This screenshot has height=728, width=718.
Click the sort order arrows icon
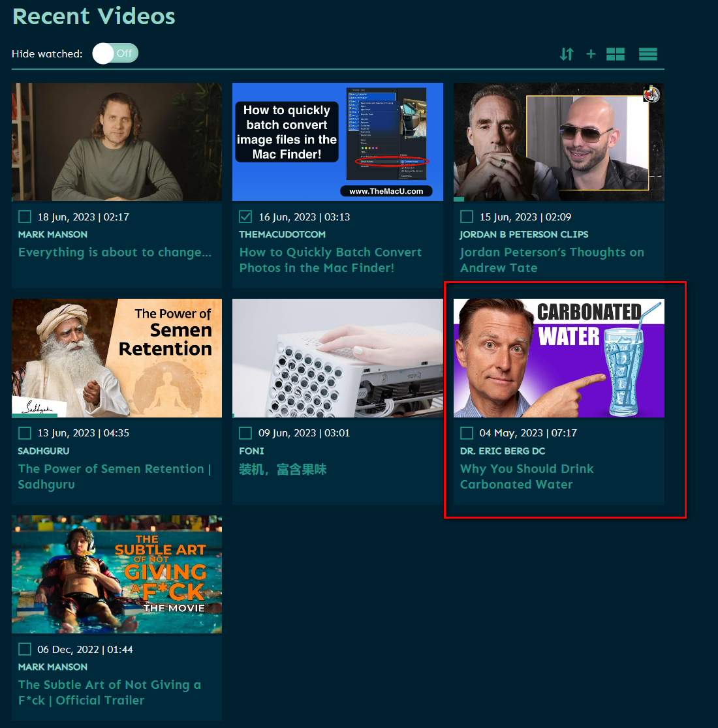coord(567,54)
